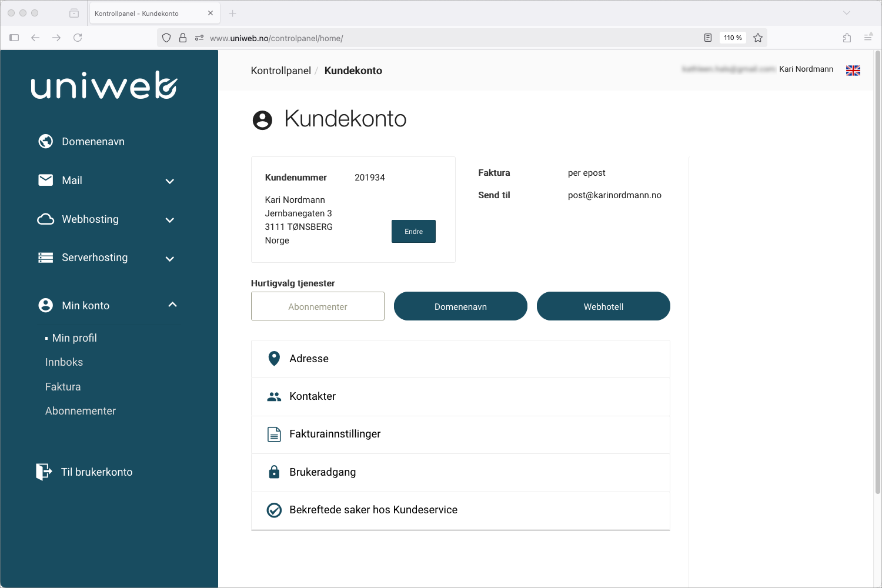The image size is (882, 588).
Task: Click the British flag to switch language
Action: coord(853,70)
